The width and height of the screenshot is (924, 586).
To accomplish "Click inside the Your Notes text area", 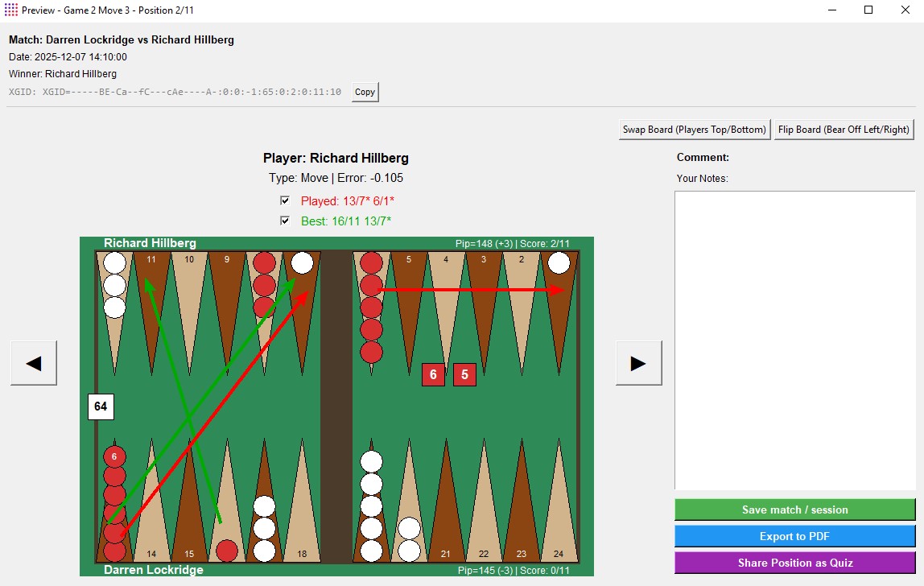I will click(x=794, y=340).
